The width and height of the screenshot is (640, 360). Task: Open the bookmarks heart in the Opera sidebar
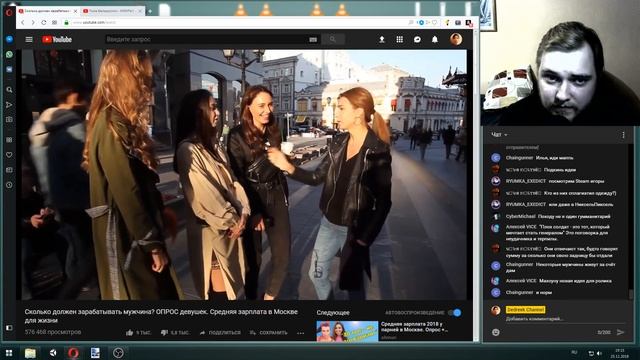(x=9, y=155)
